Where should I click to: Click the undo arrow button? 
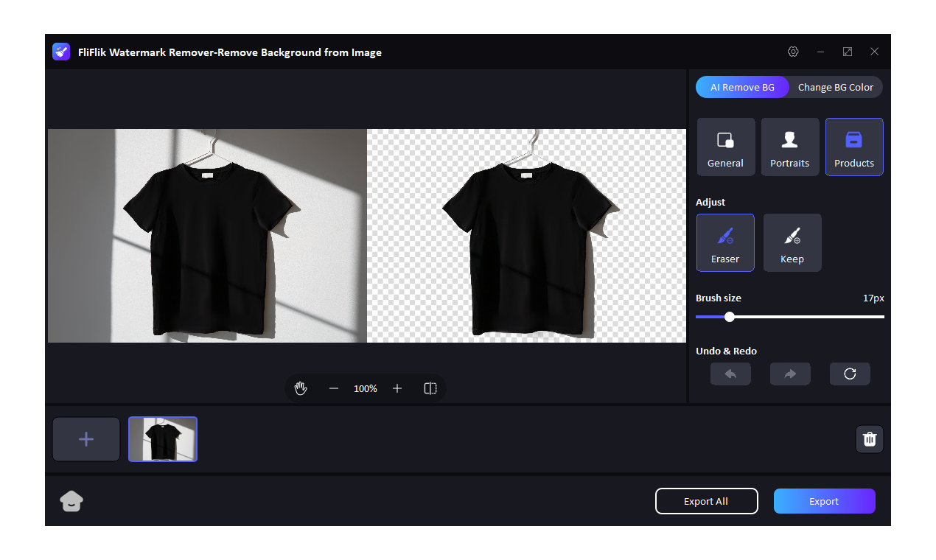(730, 374)
